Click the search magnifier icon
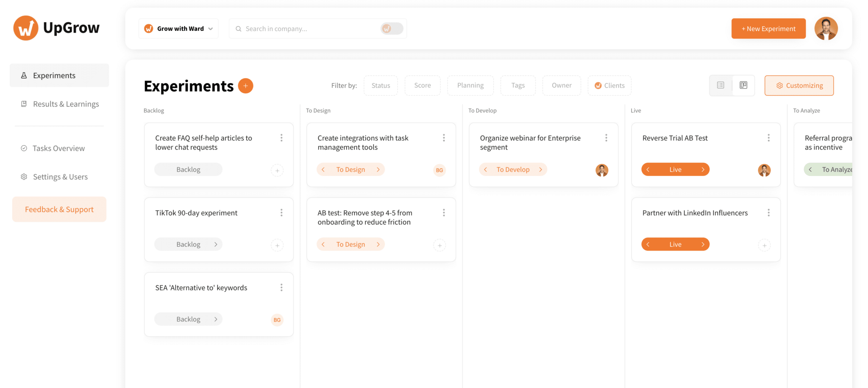 [239, 28]
